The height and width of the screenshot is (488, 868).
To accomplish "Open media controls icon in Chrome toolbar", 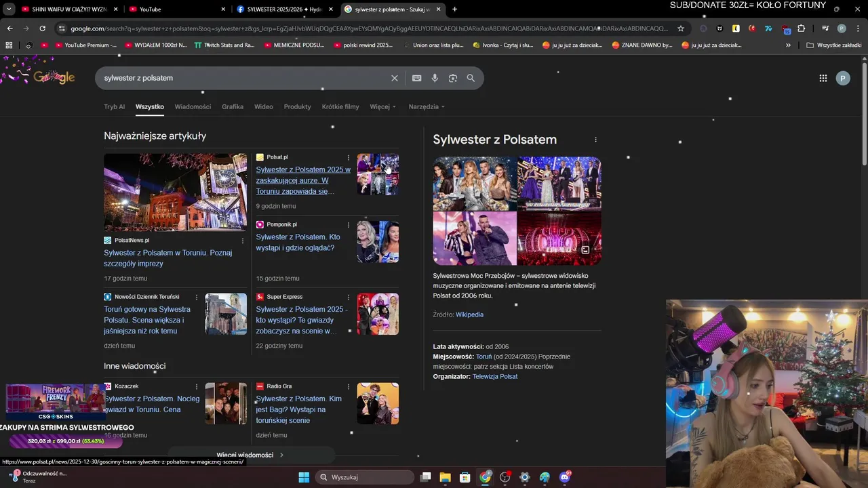I will click(825, 28).
